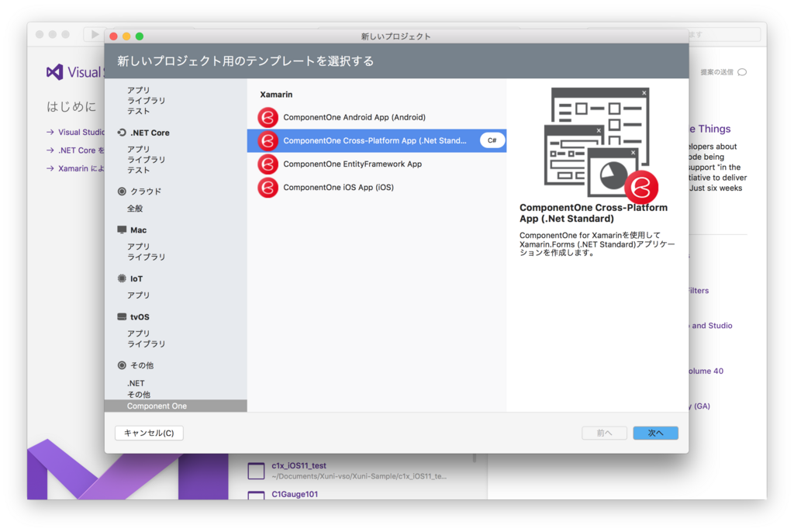Open Xamarin link in background start page
This screenshot has width=794, height=532.
(81, 169)
